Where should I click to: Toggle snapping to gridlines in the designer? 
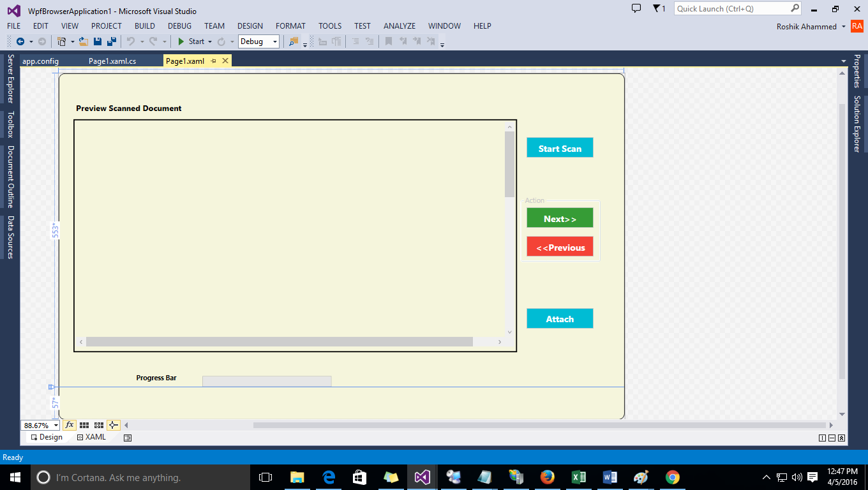point(98,425)
